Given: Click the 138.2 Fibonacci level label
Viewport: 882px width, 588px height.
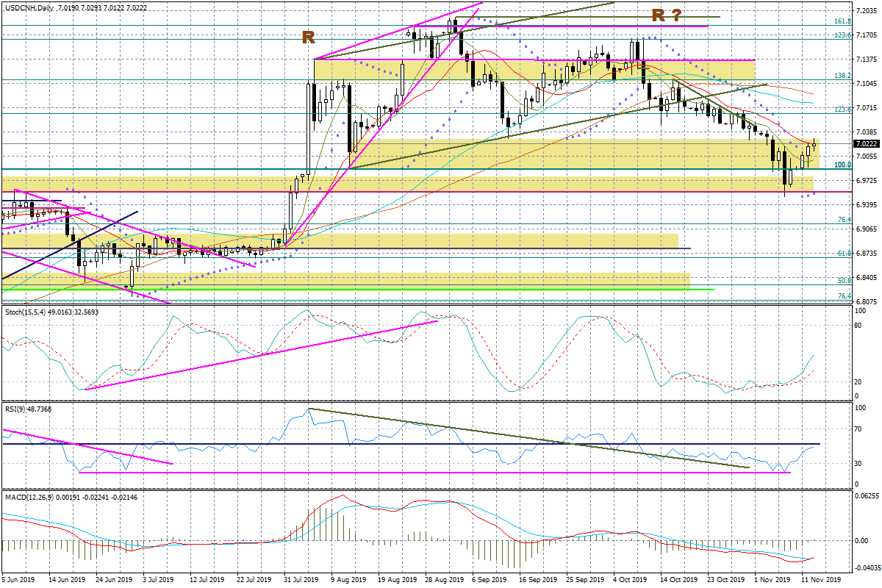Looking at the screenshot, I should (x=842, y=76).
